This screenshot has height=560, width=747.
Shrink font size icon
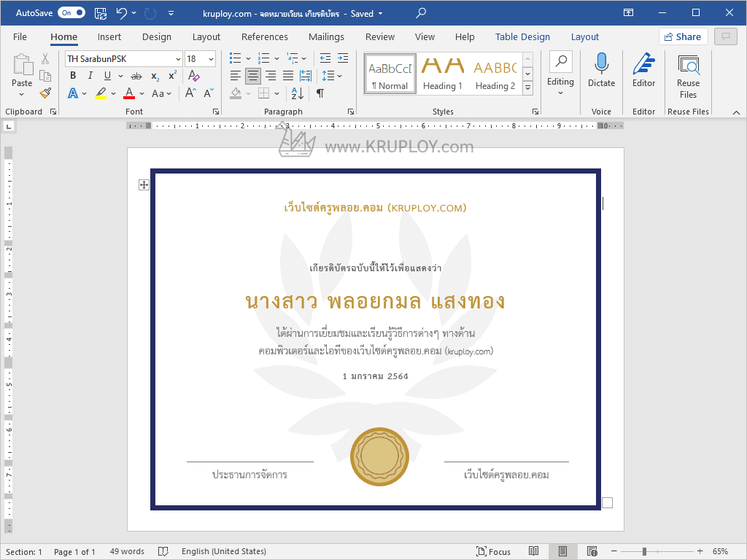209,93
